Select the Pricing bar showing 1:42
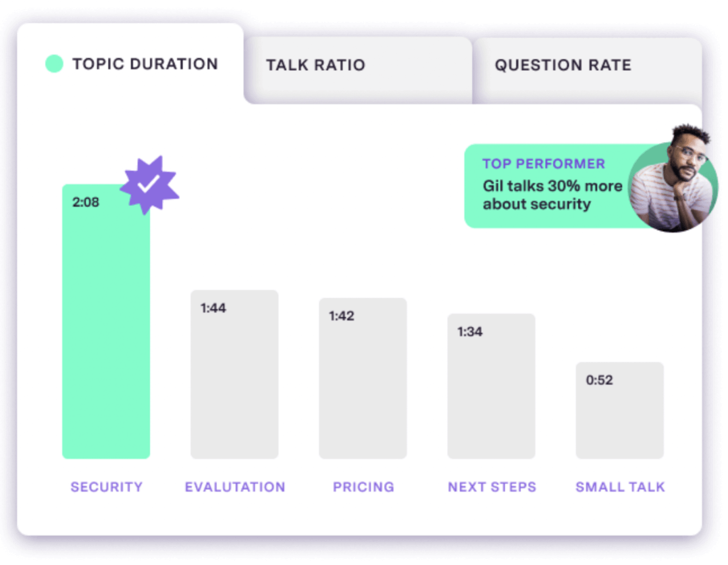This screenshot has height=565, width=728. point(364,378)
